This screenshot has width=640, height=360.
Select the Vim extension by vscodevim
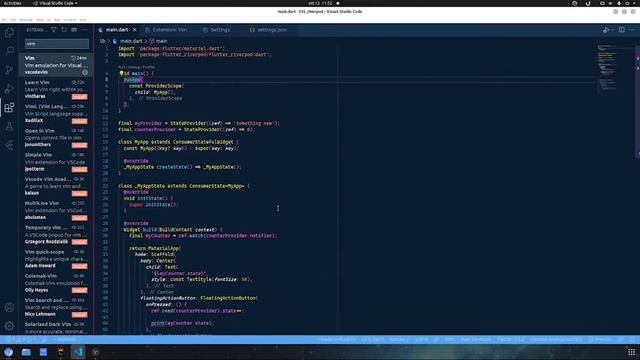pyautogui.click(x=56, y=65)
